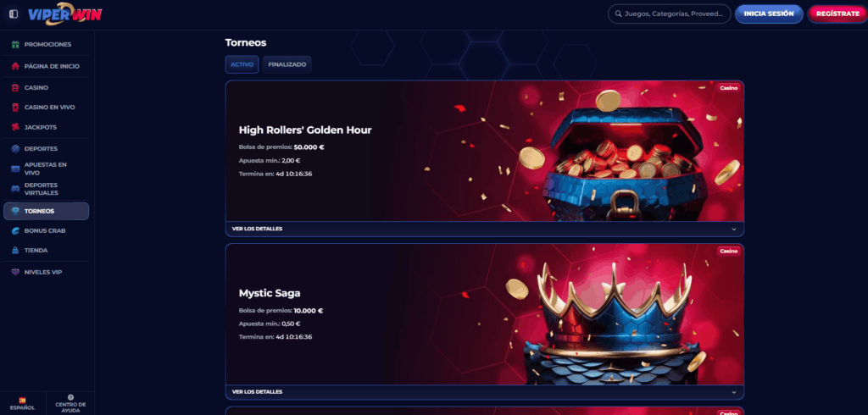Switch to the Finalizado tab
Viewport: 868px width, 415px height.
click(287, 64)
